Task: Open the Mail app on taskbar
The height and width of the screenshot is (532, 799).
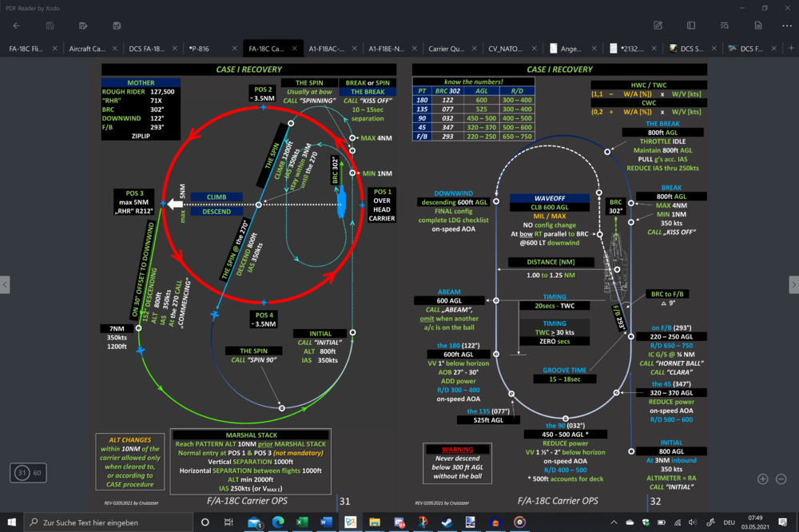Action: point(254,522)
